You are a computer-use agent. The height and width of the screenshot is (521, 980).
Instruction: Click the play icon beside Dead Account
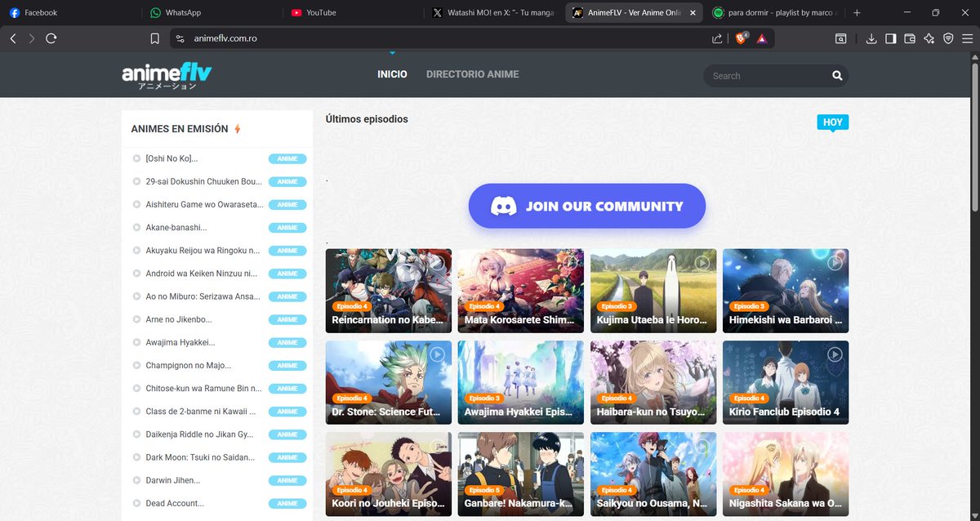click(137, 503)
